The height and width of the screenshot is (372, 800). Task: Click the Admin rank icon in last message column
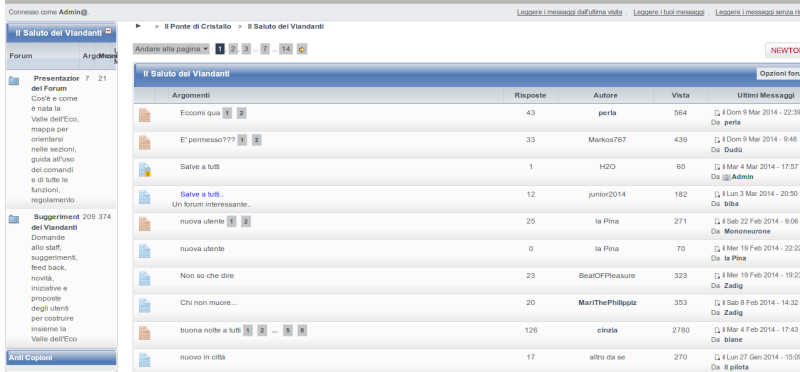(727, 177)
